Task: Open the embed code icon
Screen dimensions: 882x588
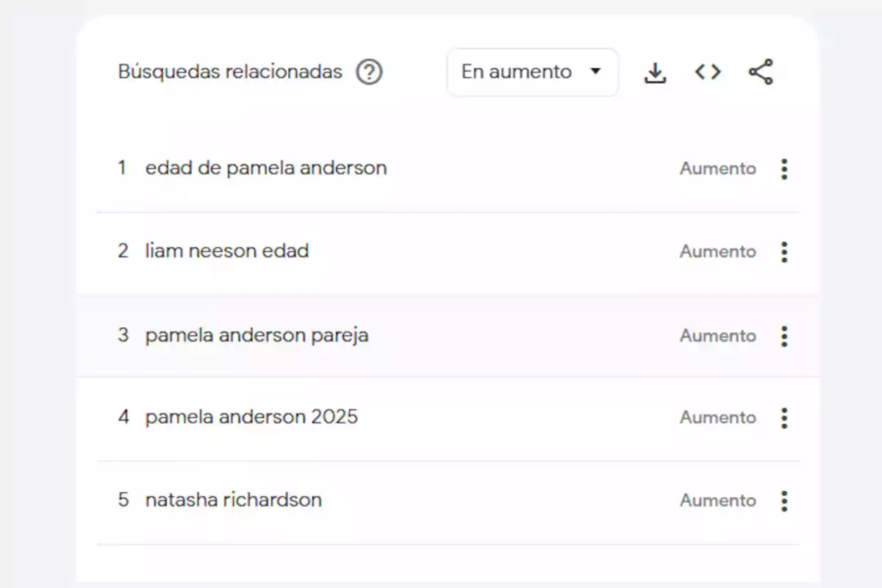Action: (708, 72)
